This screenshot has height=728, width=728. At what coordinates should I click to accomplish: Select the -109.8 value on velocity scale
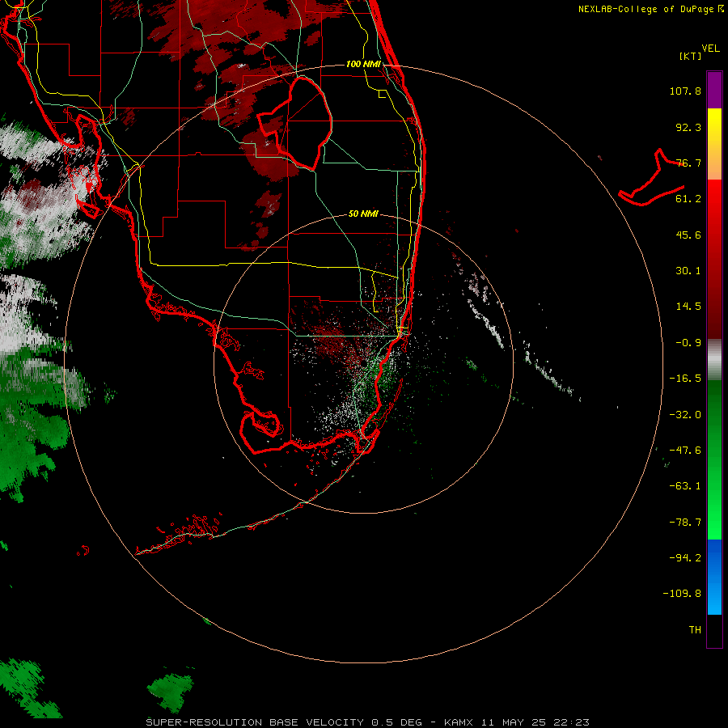coord(682,594)
